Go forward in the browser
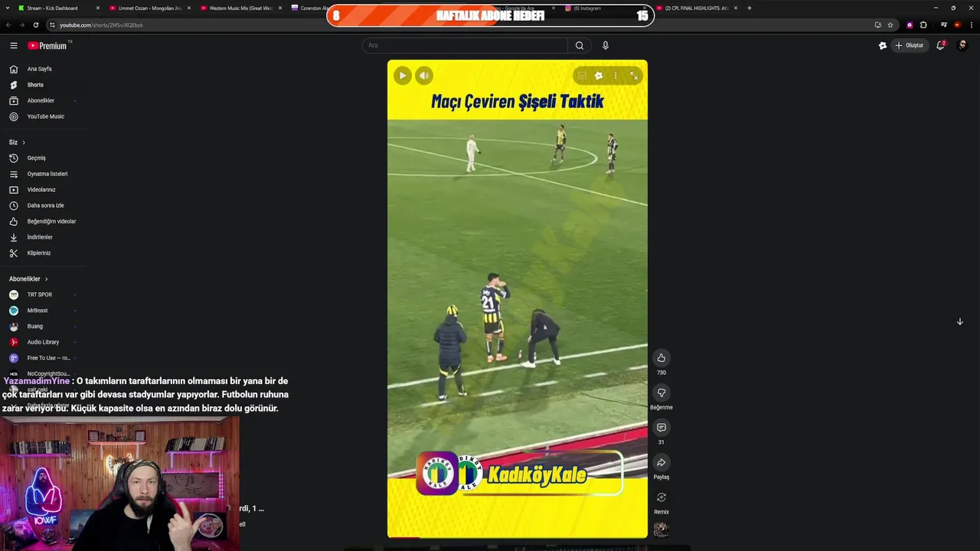The height and width of the screenshot is (551, 980). 21,24
